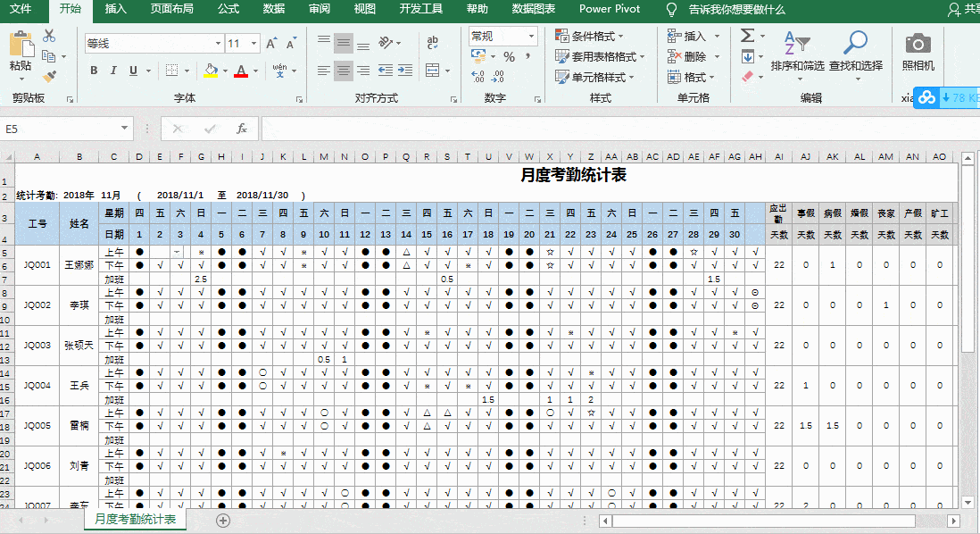Image resolution: width=980 pixels, height=534 pixels.
Task: Apply percent style
Action: point(510,57)
